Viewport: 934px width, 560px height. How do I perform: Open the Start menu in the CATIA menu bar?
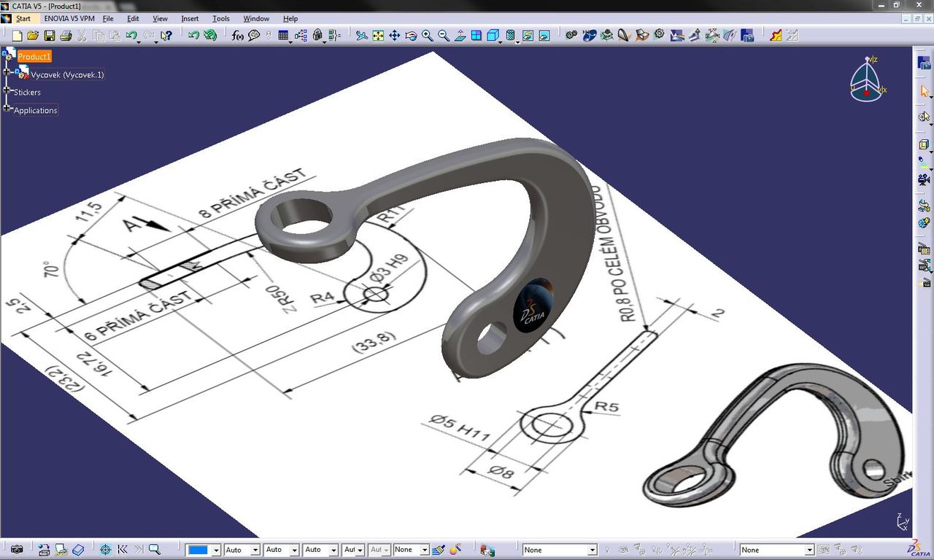23,18
